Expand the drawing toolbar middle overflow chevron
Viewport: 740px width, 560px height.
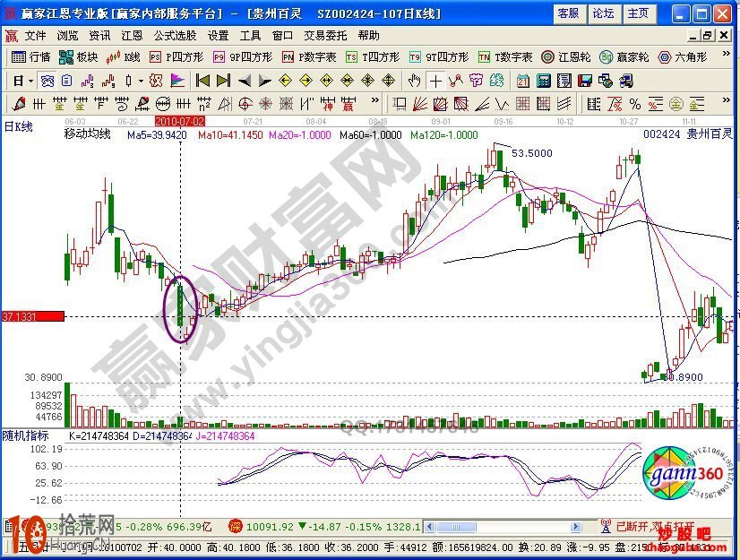(x=375, y=100)
